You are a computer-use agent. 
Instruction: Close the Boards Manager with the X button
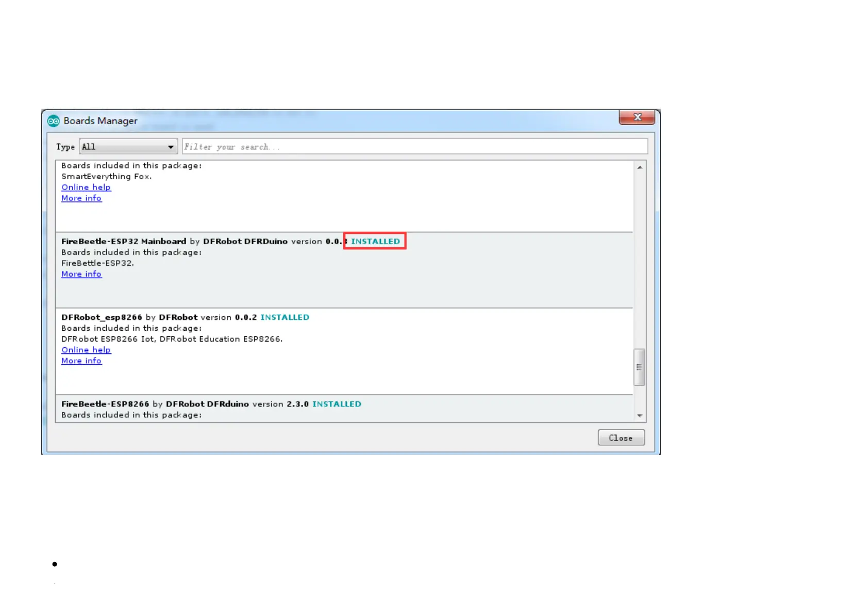click(637, 117)
